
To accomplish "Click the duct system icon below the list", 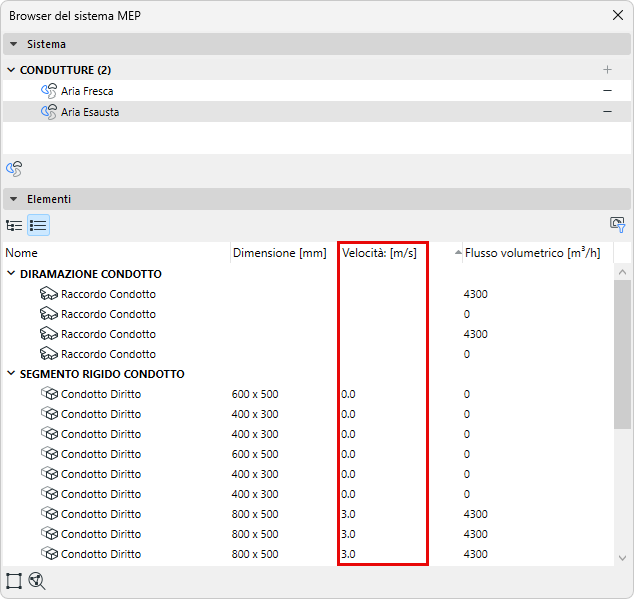I will (14, 169).
